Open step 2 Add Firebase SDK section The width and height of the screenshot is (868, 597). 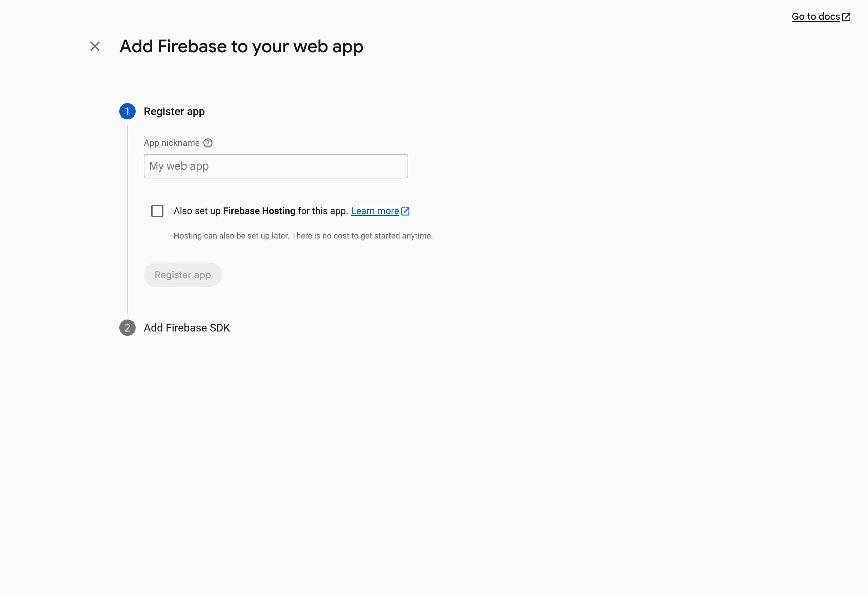click(187, 328)
